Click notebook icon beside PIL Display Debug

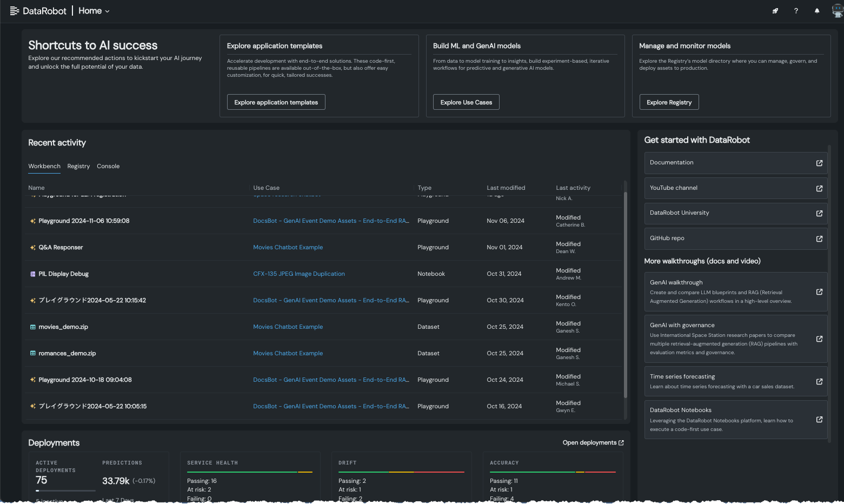(x=33, y=274)
